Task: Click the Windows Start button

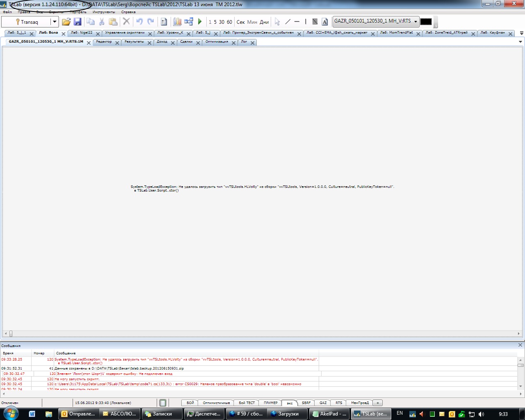Action: click(11, 413)
